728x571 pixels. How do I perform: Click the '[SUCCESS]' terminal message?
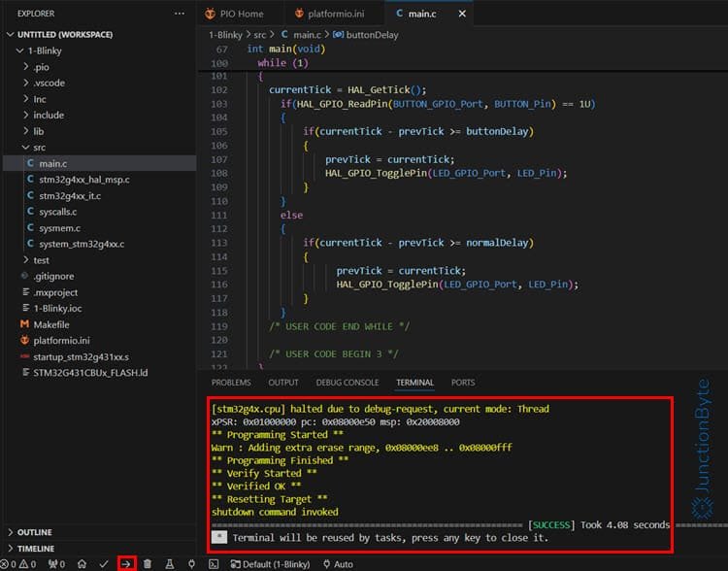(551, 525)
